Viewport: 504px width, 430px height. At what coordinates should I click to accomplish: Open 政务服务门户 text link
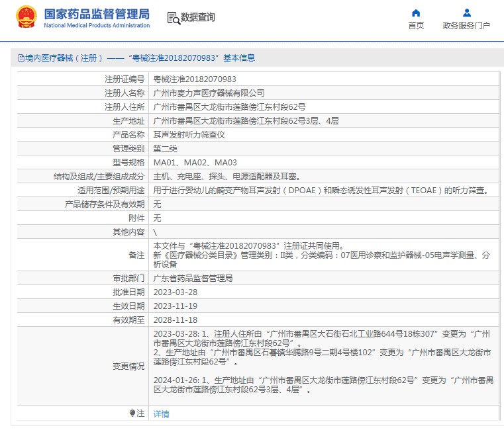coord(466,26)
